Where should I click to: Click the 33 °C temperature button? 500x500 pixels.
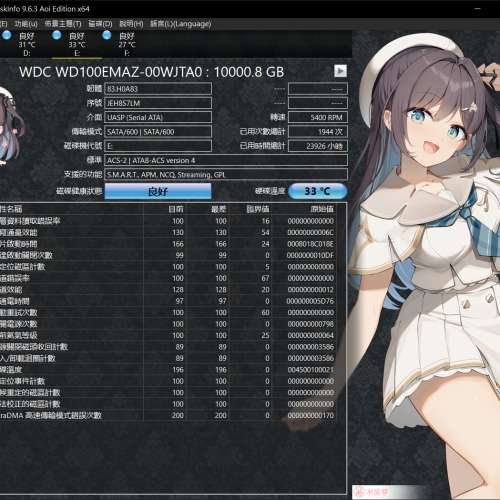click(317, 191)
